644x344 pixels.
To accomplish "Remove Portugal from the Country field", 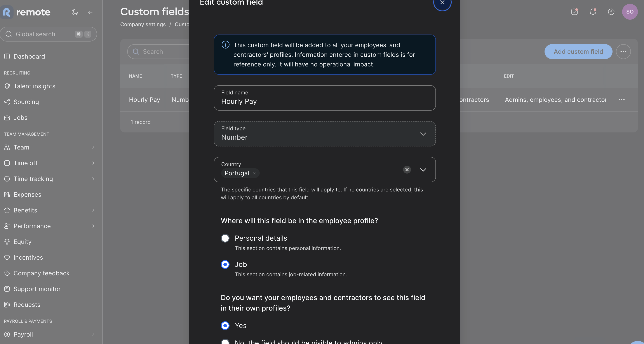I will tap(254, 173).
